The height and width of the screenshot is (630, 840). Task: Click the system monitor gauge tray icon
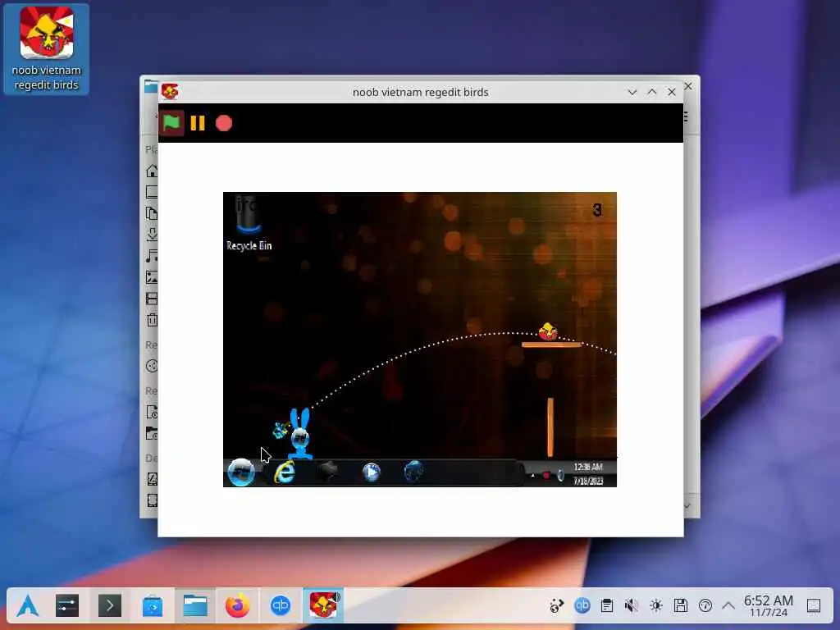[x=705, y=606]
